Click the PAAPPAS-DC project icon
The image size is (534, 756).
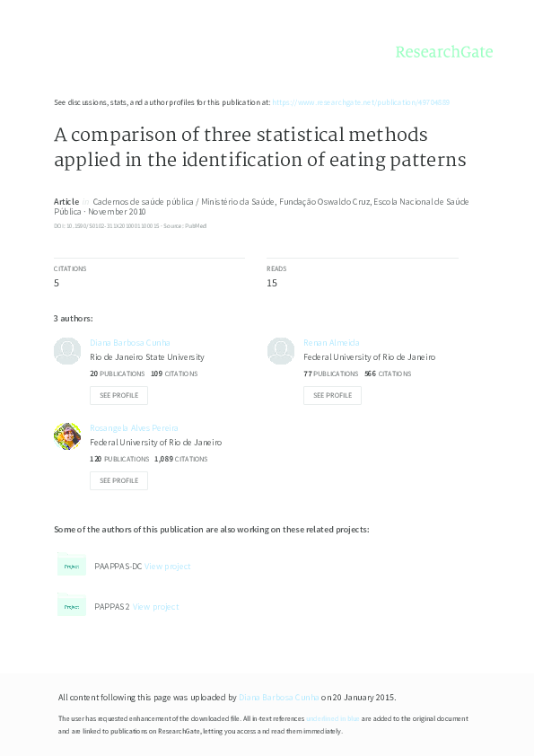(x=71, y=566)
